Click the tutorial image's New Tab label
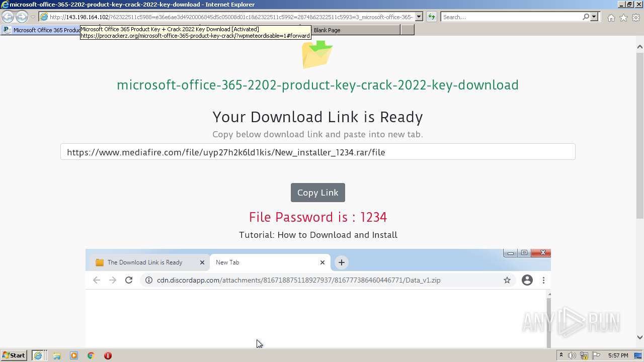This screenshot has width=644, height=362. click(227, 262)
